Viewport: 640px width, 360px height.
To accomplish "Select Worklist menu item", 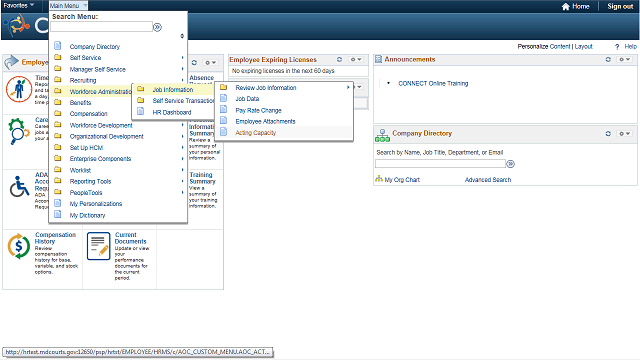I will [x=80, y=170].
